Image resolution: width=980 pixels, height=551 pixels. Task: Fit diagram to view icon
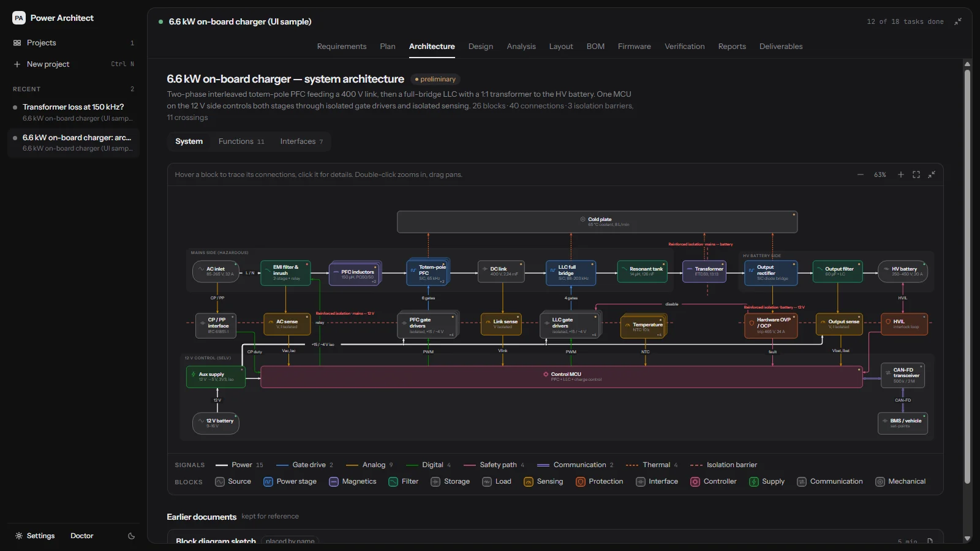point(916,174)
